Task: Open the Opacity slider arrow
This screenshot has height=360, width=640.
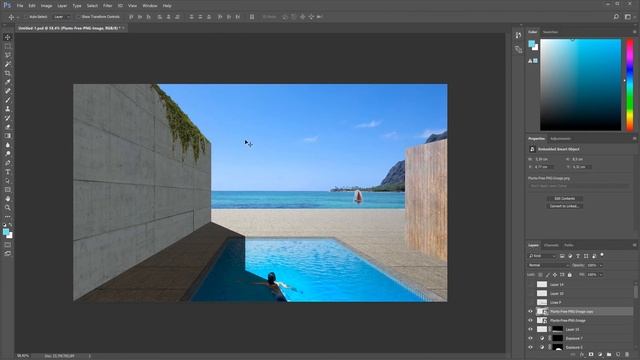Action: tap(601, 265)
